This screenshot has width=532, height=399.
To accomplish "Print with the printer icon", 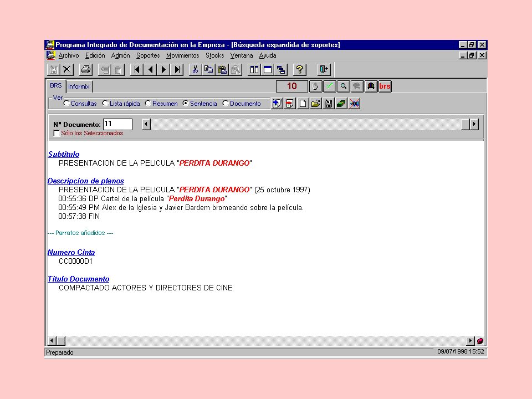I will click(86, 70).
